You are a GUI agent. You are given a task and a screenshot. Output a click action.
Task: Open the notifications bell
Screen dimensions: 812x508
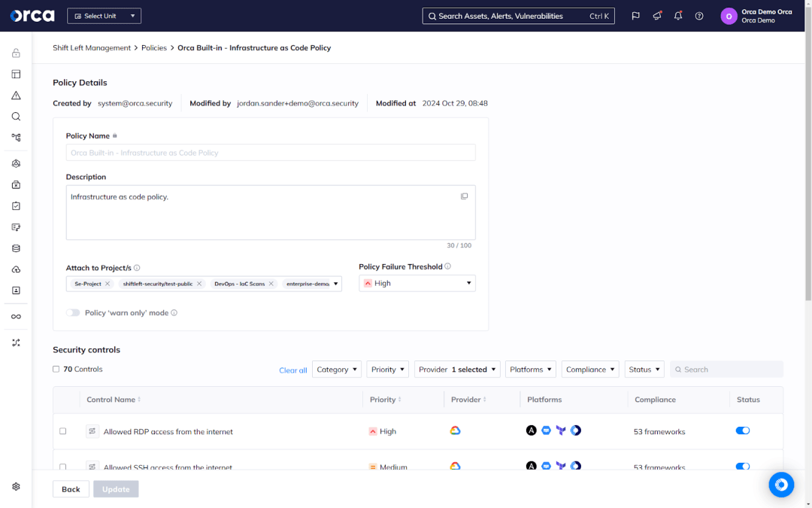678,16
